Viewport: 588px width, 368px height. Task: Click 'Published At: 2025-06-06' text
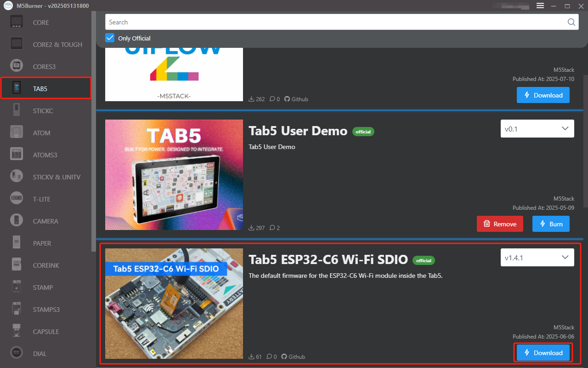pos(543,337)
